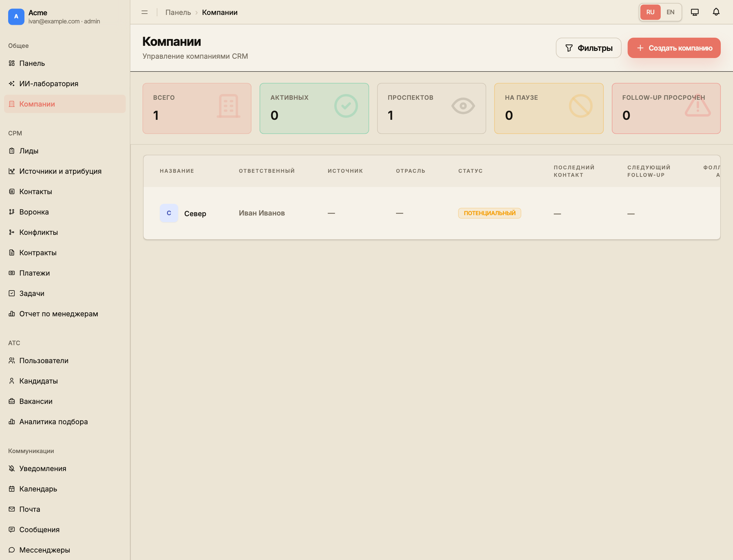Sort by Статус column header
This screenshot has height=560, width=733.
coord(470,171)
